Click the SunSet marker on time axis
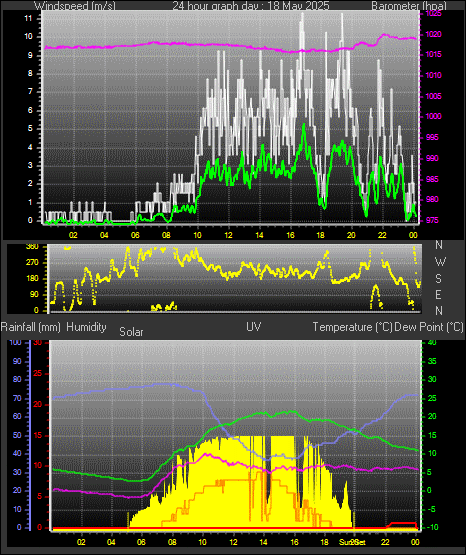 coord(352,542)
